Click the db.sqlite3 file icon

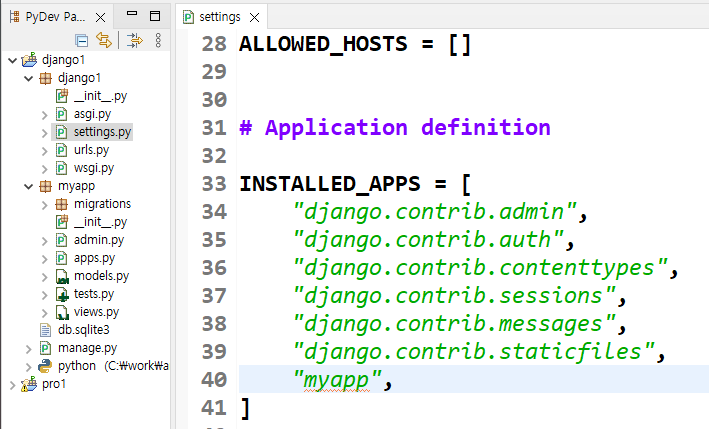(45, 330)
